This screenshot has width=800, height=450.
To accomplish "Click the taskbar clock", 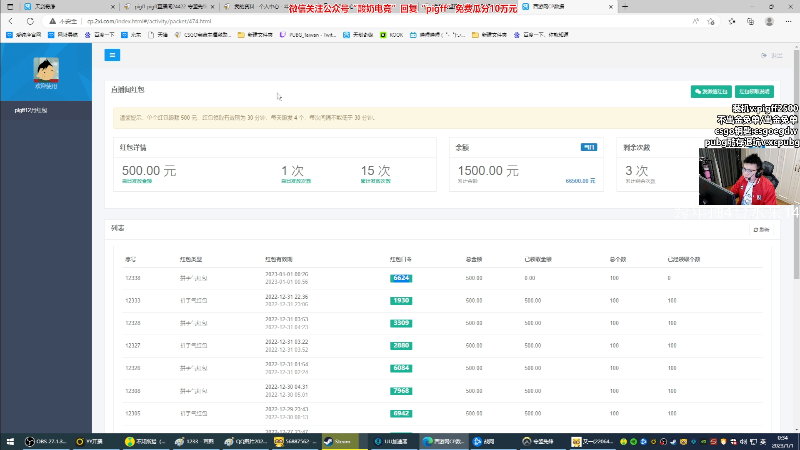I will [782, 441].
